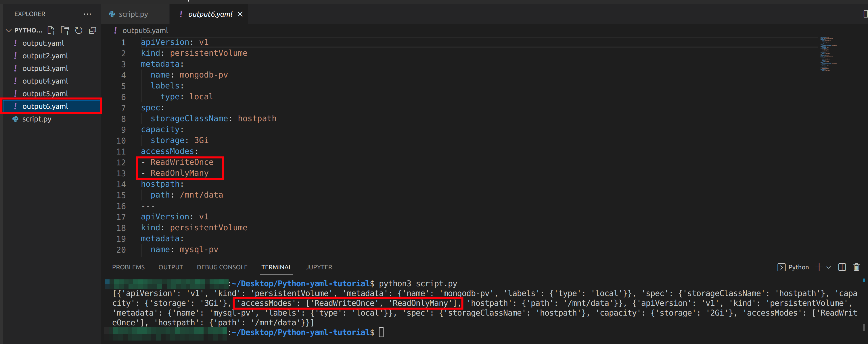Click the DEBUG CONSOLE tab
868x344 pixels.
pyautogui.click(x=221, y=267)
